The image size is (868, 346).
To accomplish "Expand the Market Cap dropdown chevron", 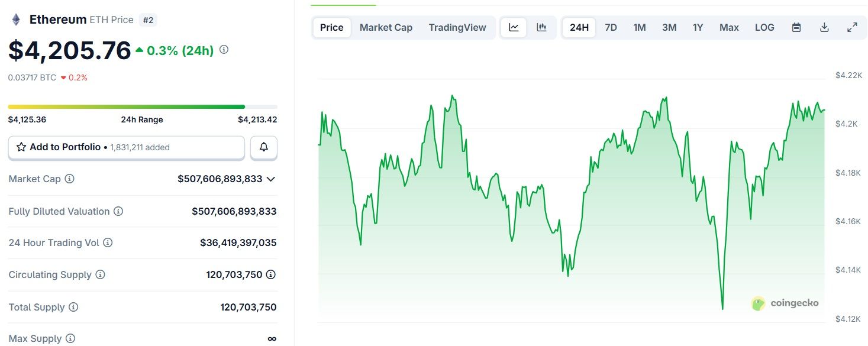I will pos(271,179).
